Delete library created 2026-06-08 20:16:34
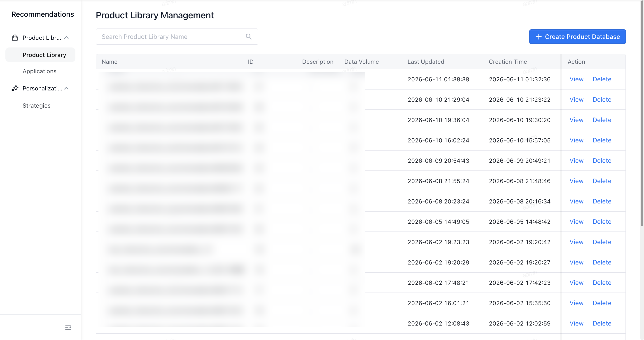This screenshot has height=340, width=644. pos(602,201)
